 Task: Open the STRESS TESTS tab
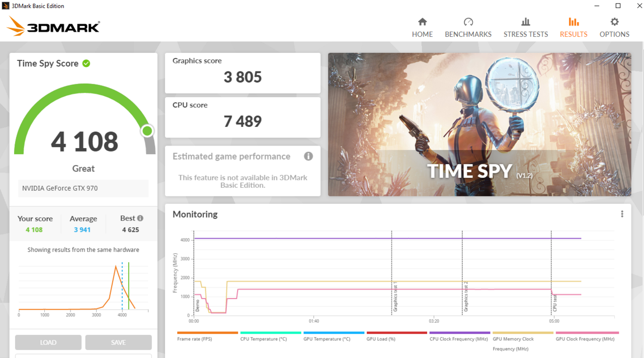tap(525, 28)
